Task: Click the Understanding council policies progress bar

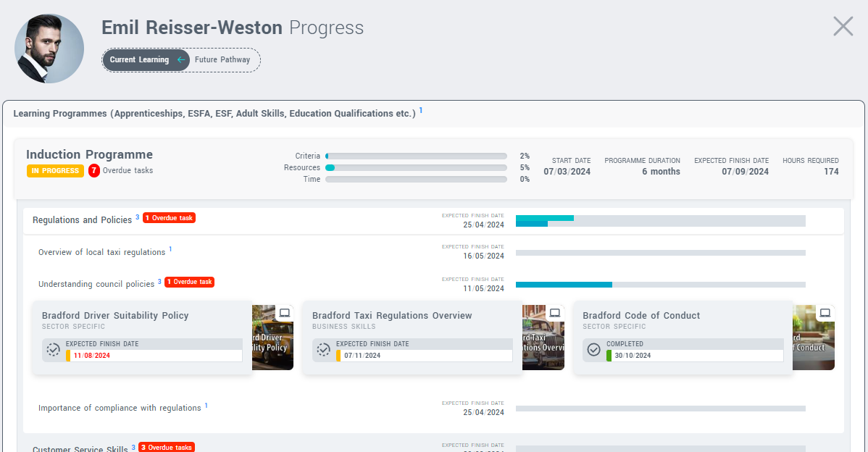Action: (x=660, y=285)
